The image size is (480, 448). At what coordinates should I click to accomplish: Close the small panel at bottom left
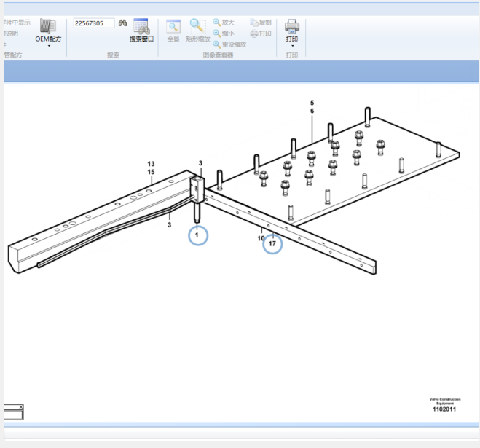[21, 406]
